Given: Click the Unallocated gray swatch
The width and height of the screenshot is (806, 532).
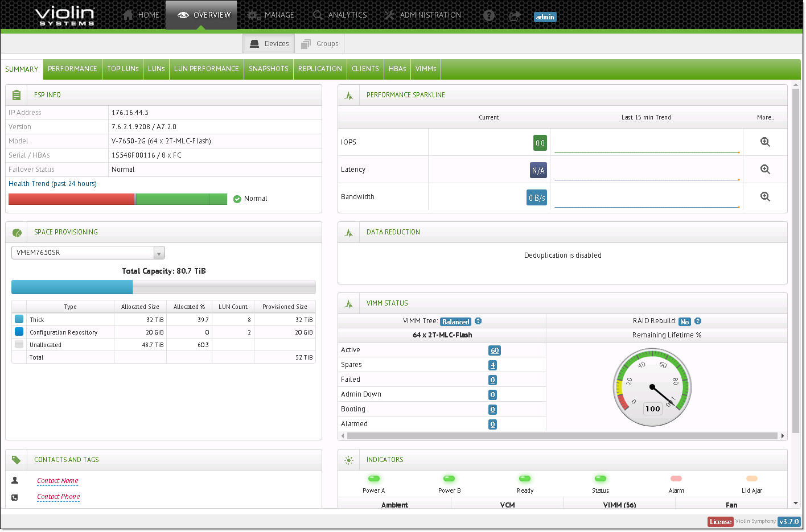Looking at the screenshot, I should [19, 344].
